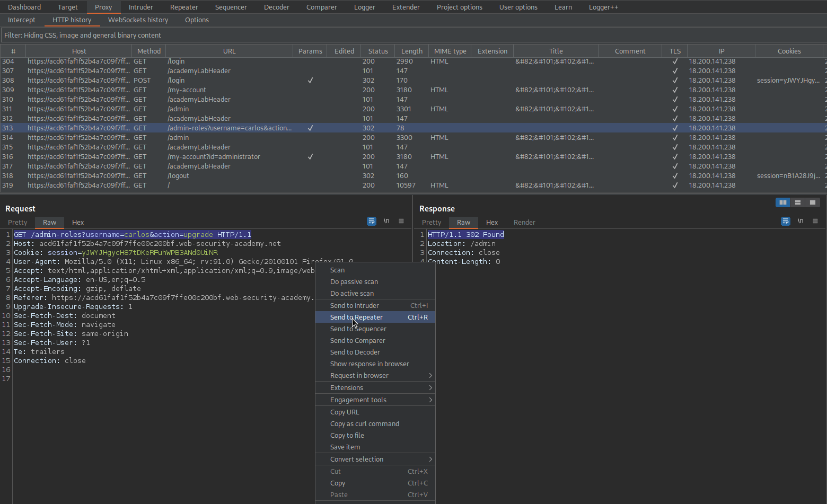This screenshot has width=827, height=504.
Task: Toggle word wrap icon in Response panel
Action: point(786,221)
